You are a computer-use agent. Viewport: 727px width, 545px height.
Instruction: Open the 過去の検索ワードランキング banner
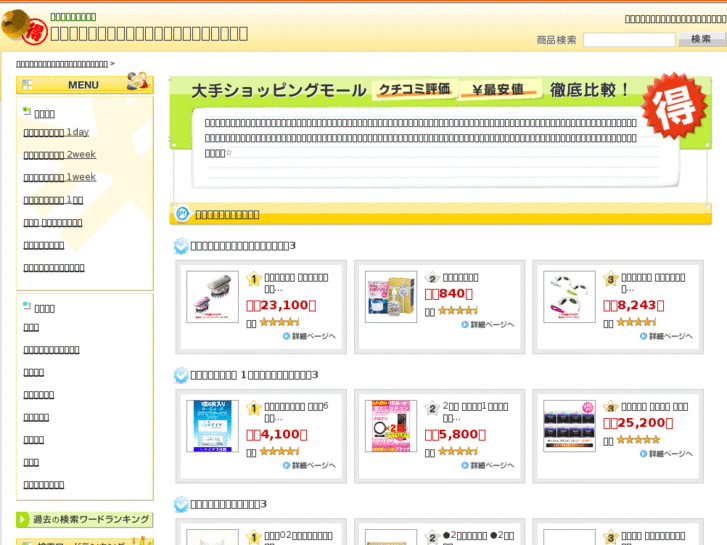tap(85, 519)
